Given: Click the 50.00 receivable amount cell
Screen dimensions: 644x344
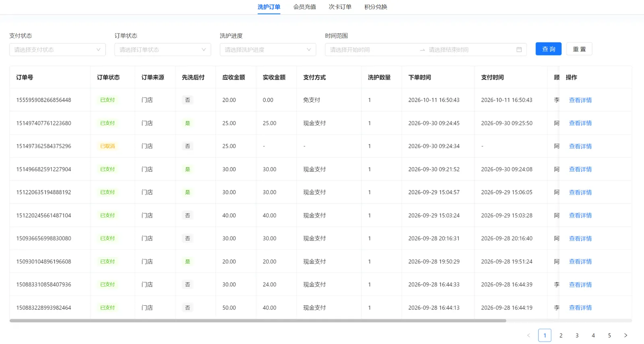Looking at the screenshot, I should pos(229,308).
